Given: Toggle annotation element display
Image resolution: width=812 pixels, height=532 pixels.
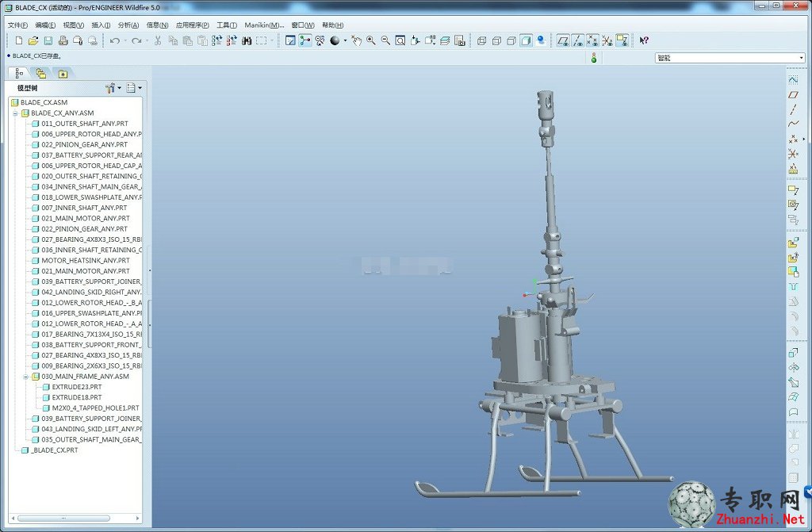Looking at the screenshot, I should [622, 40].
